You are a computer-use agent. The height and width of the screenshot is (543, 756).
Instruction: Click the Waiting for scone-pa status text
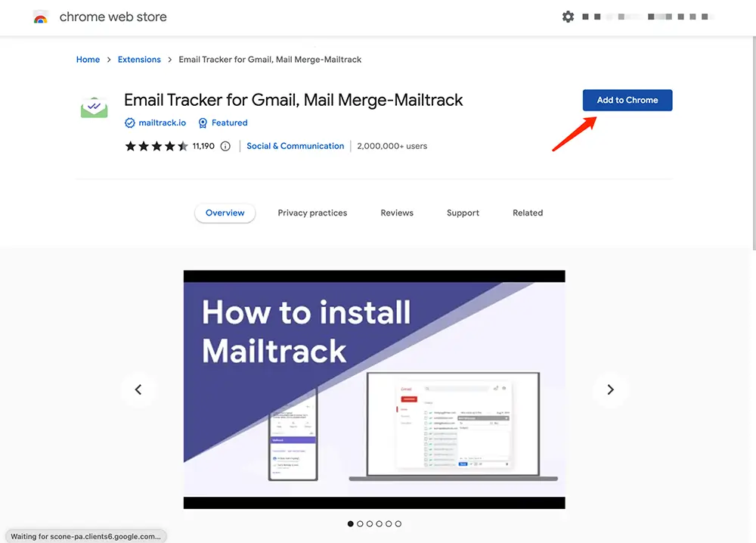pyautogui.click(x=86, y=536)
